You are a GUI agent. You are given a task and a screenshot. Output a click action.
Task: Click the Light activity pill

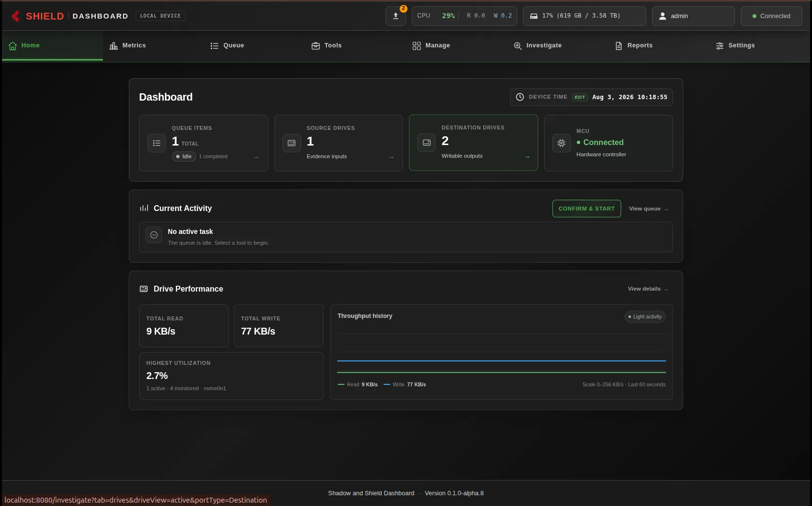pyautogui.click(x=645, y=316)
